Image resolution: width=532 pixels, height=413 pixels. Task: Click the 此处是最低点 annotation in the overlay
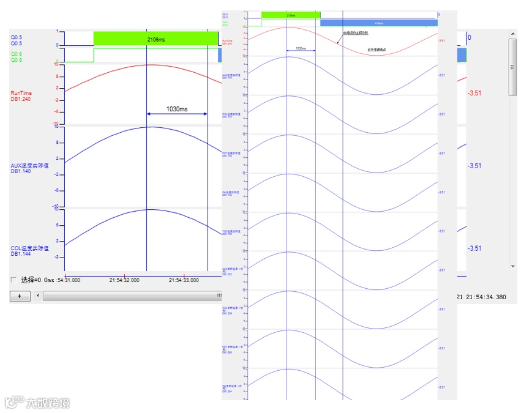click(377, 50)
